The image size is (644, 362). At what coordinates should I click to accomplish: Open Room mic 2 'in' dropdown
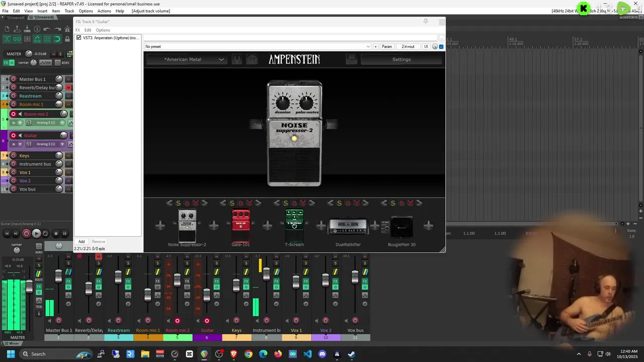click(17, 123)
